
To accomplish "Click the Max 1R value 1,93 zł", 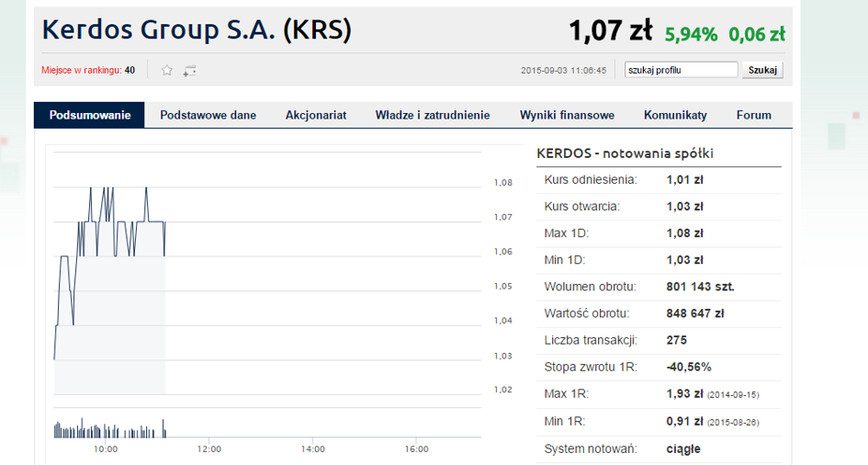I will 685,393.
